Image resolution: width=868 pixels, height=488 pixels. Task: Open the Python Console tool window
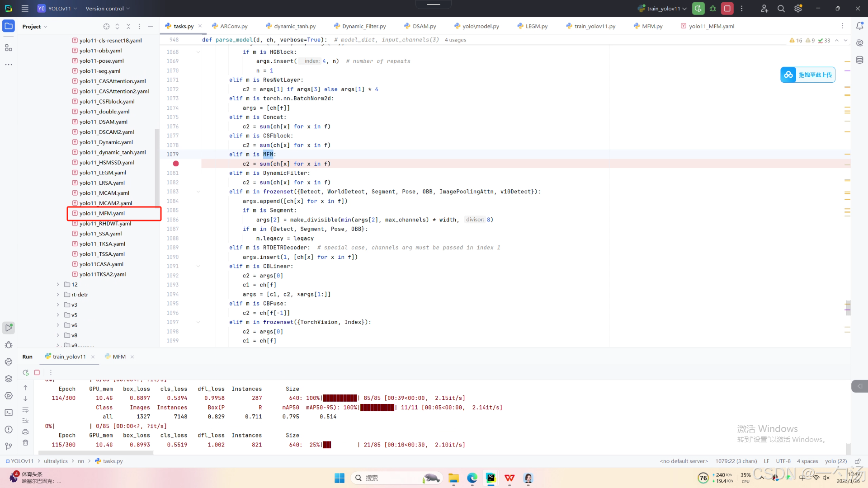pos(9,362)
